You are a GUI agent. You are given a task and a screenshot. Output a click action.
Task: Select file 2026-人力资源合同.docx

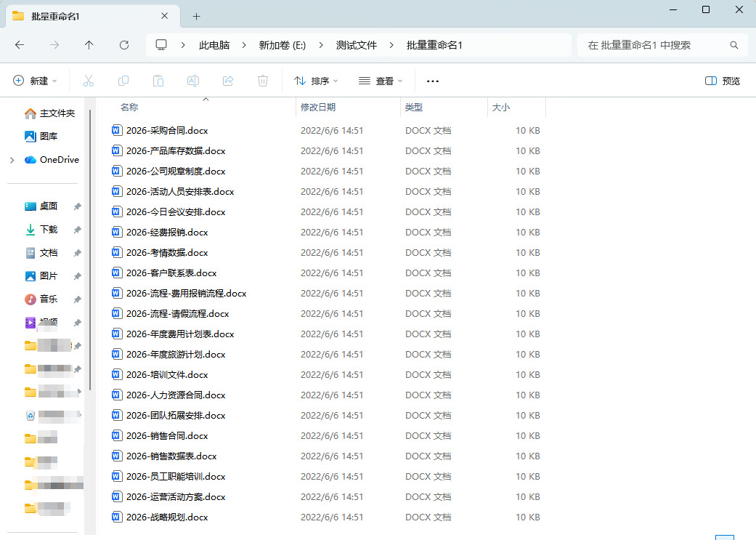(x=176, y=395)
